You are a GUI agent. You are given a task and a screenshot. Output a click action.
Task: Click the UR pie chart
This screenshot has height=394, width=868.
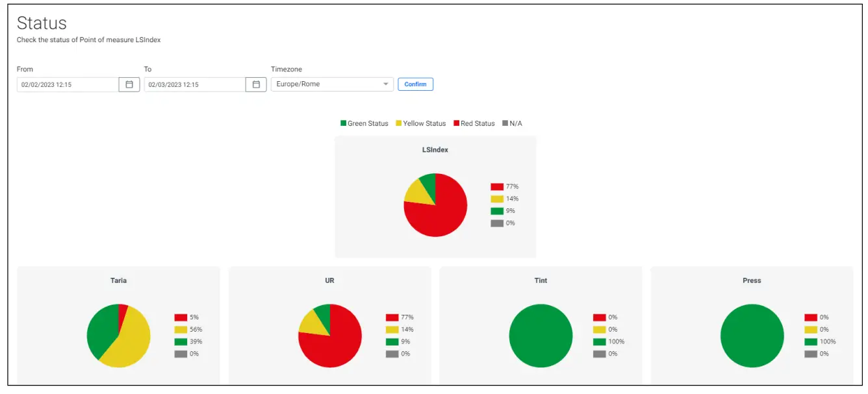coord(330,336)
